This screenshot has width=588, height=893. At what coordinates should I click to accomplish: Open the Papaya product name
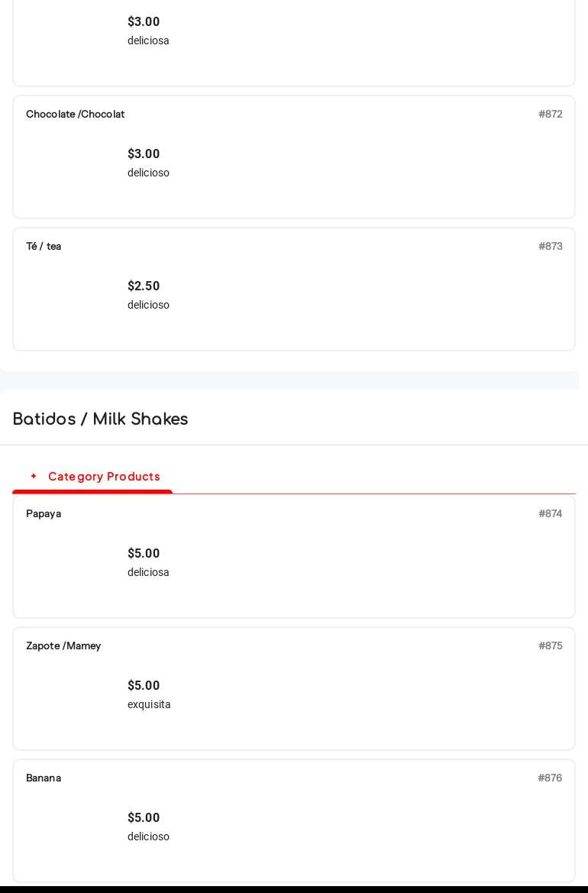tap(44, 513)
